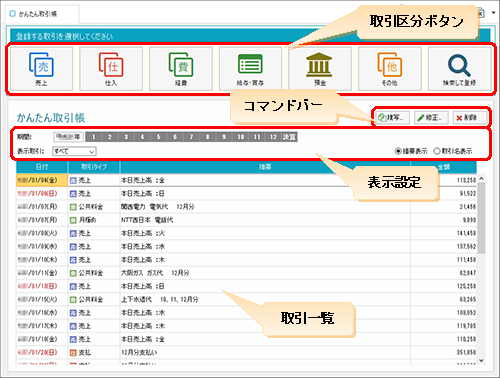This screenshot has width=500, height=378.
Task: Click the amount 351,850 in the 支払 row
Action: (x=466, y=352)
